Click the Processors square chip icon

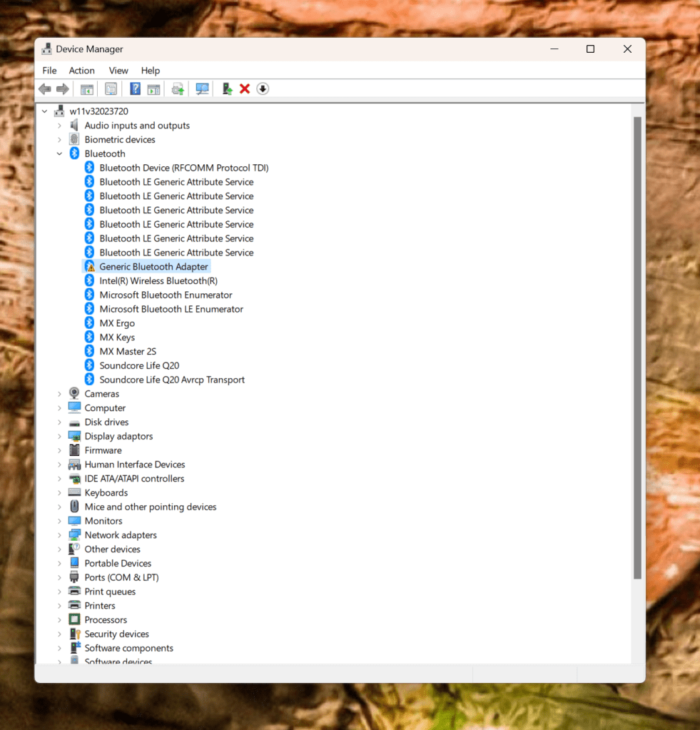point(74,619)
